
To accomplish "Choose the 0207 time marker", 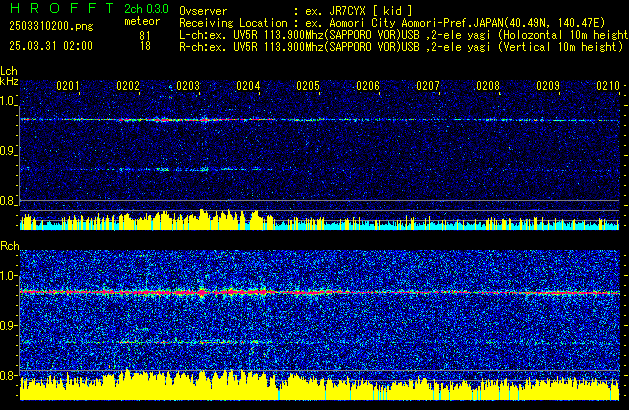I will point(428,86).
